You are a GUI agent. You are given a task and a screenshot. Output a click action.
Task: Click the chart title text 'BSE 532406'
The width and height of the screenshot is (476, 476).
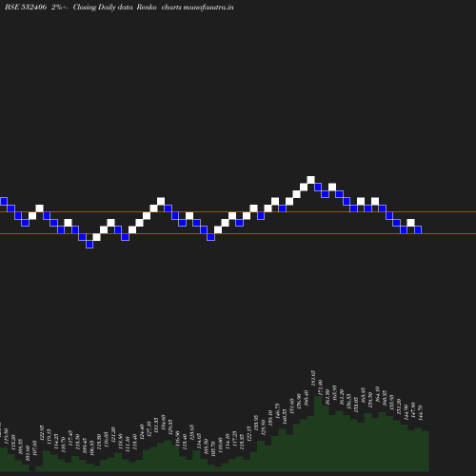26,7
